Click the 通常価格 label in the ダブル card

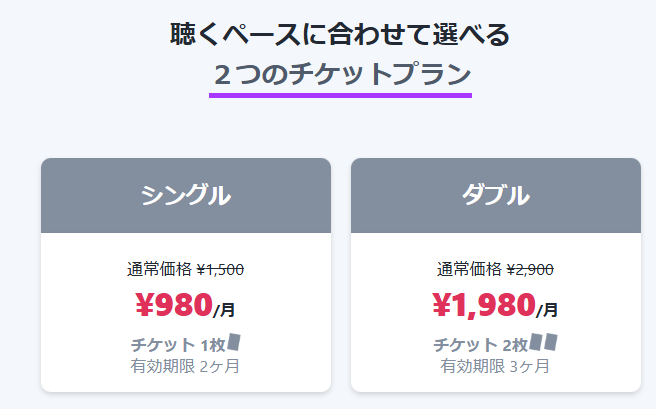(469, 269)
